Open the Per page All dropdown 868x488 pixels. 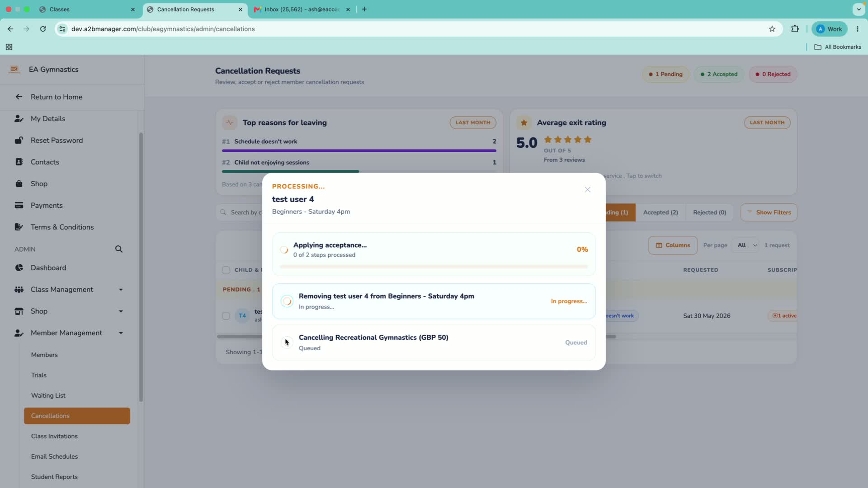coord(747,245)
